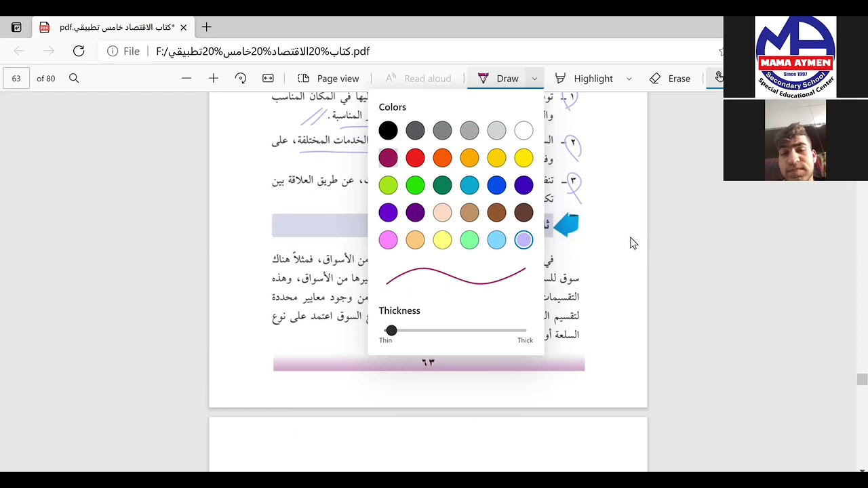Pick the lime green color swatch
Image resolution: width=868 pixels, height=488 pixels.
coord(388,185)
